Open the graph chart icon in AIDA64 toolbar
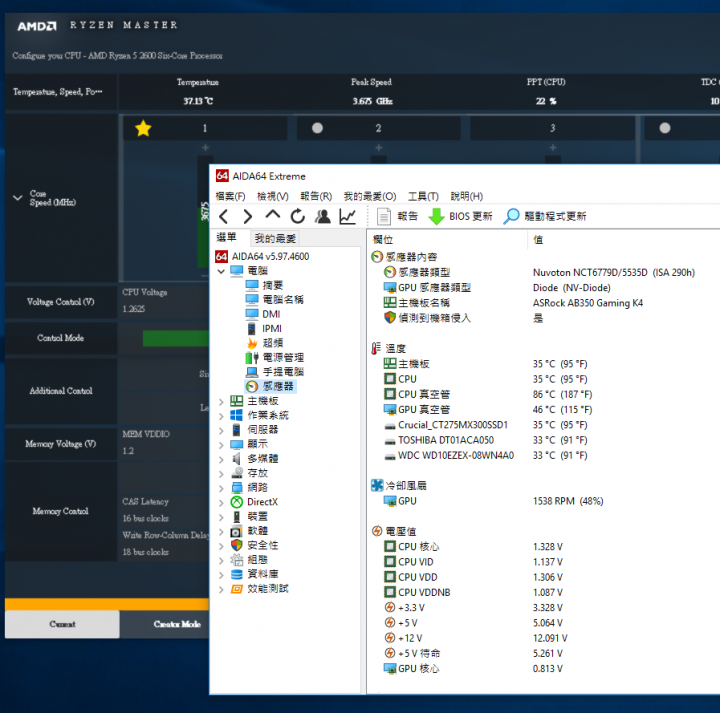This screenshot has height=713, width=720. 348,216
